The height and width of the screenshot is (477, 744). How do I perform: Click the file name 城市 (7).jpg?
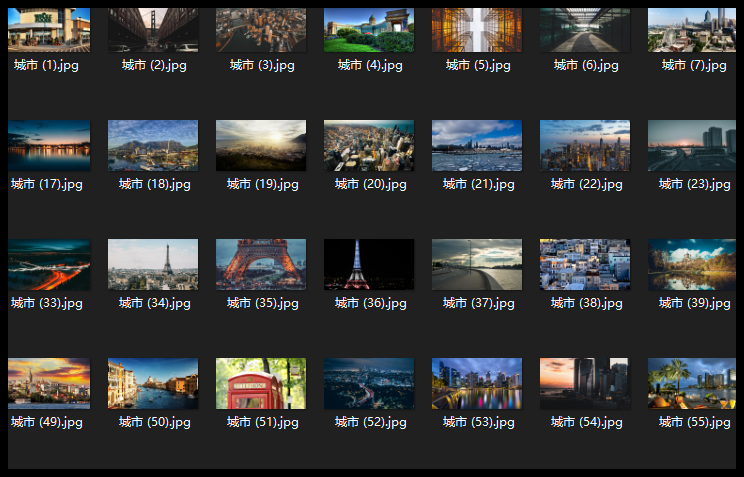(694, 65)
